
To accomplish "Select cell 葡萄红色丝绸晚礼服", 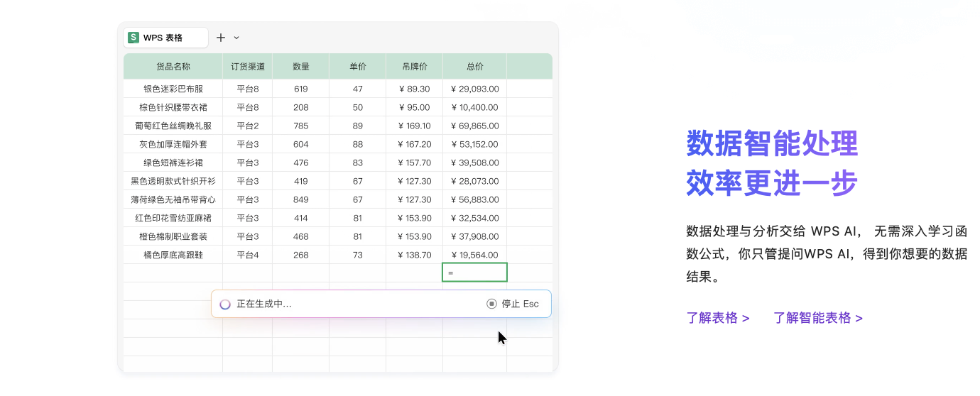I will point(173,126).
